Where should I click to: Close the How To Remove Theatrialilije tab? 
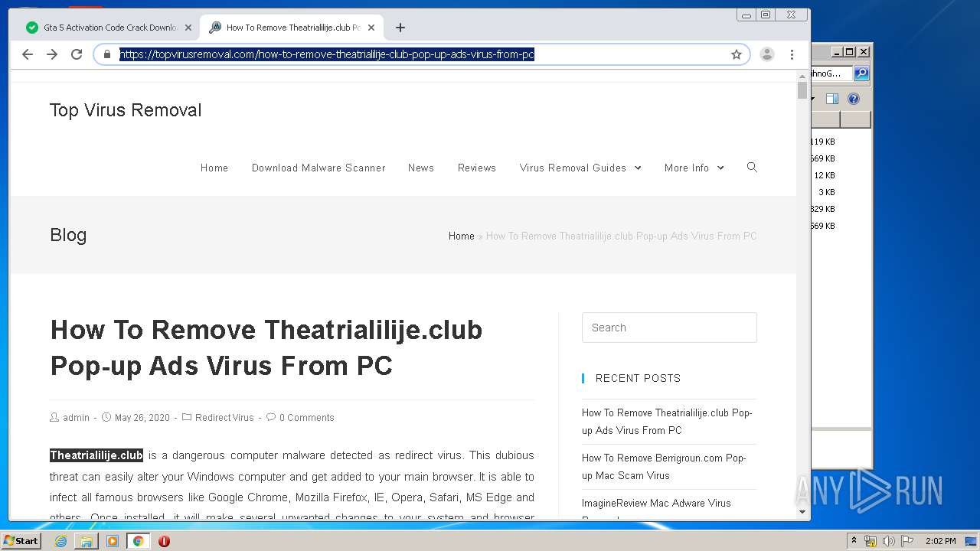tap(371, 28)
